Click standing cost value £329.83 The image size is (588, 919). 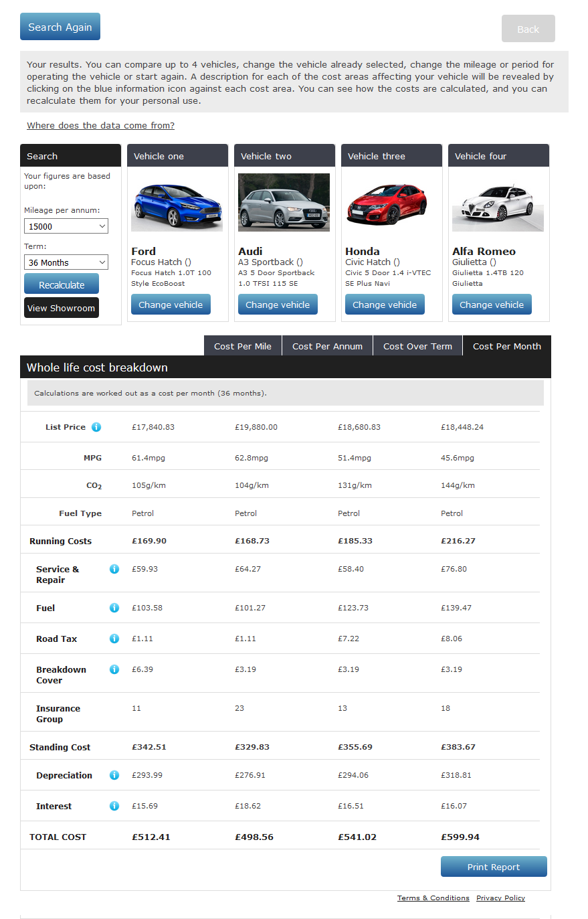coord(252,747)
